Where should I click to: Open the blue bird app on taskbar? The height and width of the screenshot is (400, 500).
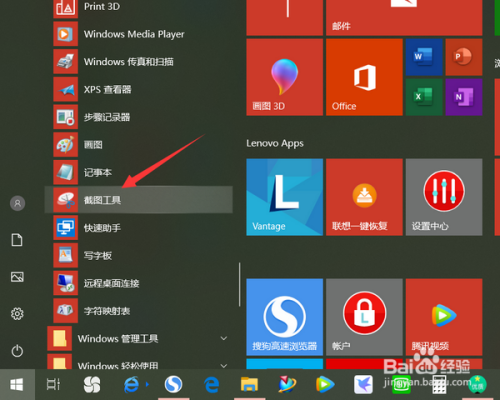click(x=363, y=384)
